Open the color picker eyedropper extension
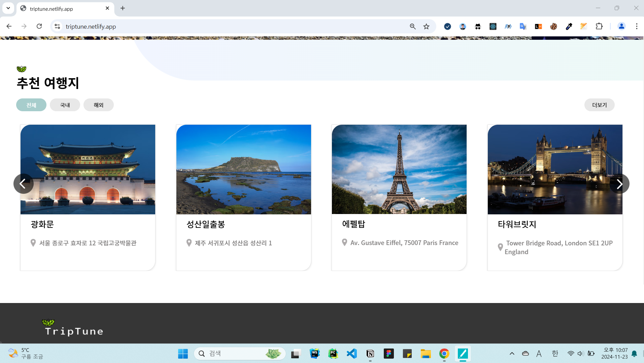 coord(569,26)
